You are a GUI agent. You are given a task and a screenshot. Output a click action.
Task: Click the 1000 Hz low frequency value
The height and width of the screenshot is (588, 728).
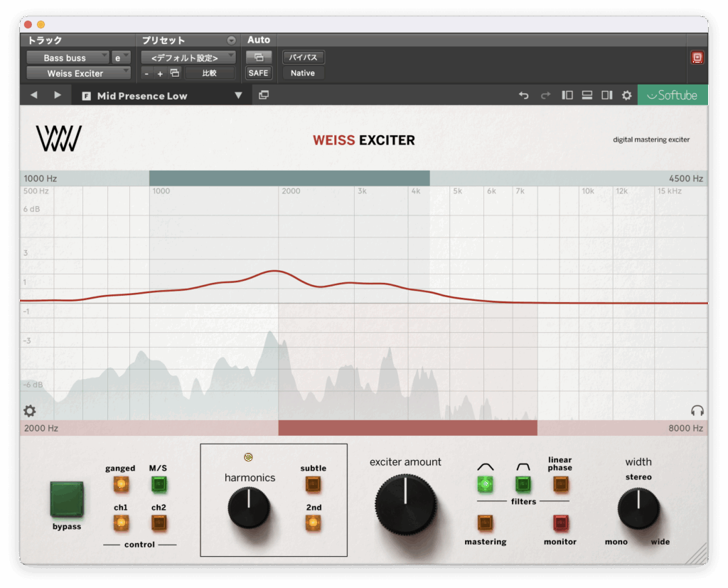coord(41,178)
